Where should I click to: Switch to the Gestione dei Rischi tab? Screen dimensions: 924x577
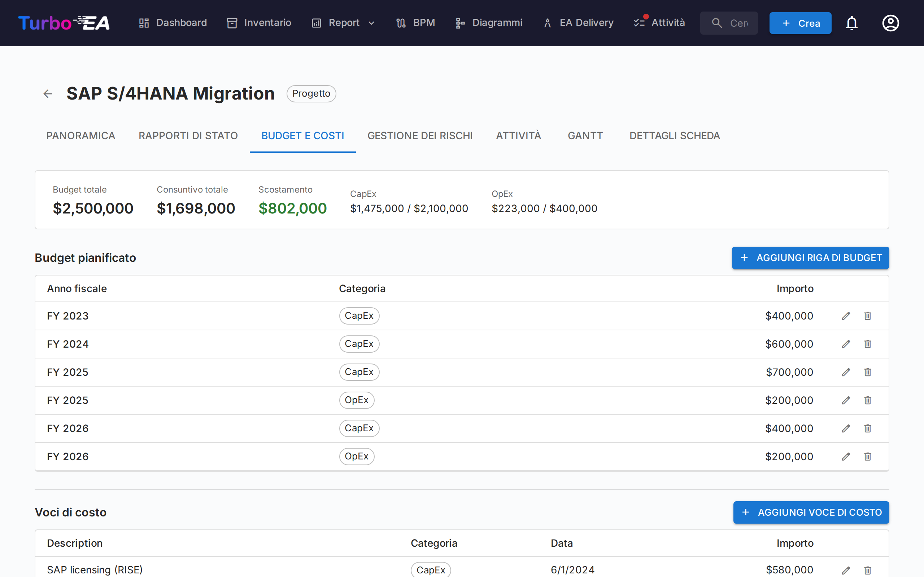tap(420, 136)
